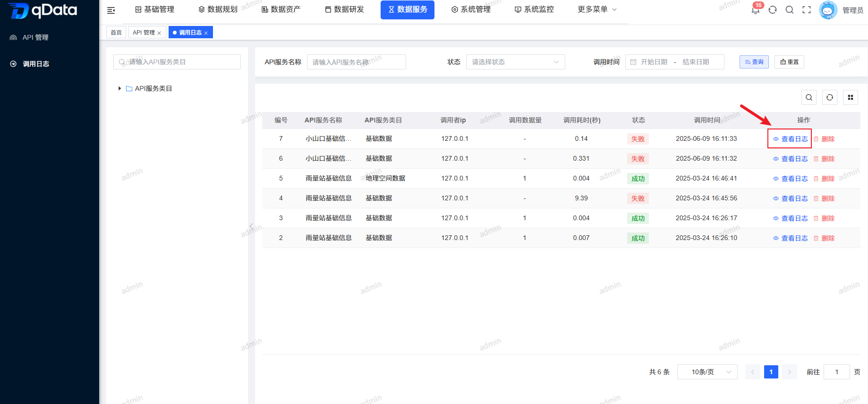Delete log row 4
The height and width of the screenshot is (404, 868).
824,198
